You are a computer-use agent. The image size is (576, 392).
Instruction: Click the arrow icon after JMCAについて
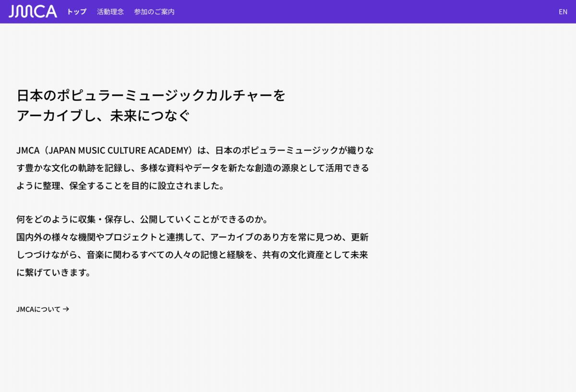click(x=66, y=309)
